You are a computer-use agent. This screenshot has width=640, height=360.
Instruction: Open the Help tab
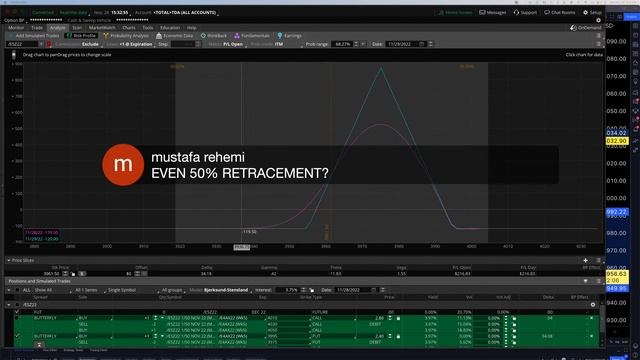point(192,28)
